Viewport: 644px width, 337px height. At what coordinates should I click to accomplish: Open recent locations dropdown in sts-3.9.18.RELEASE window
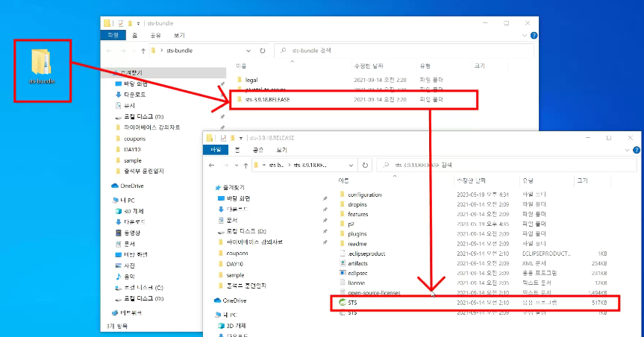[237, 166]
